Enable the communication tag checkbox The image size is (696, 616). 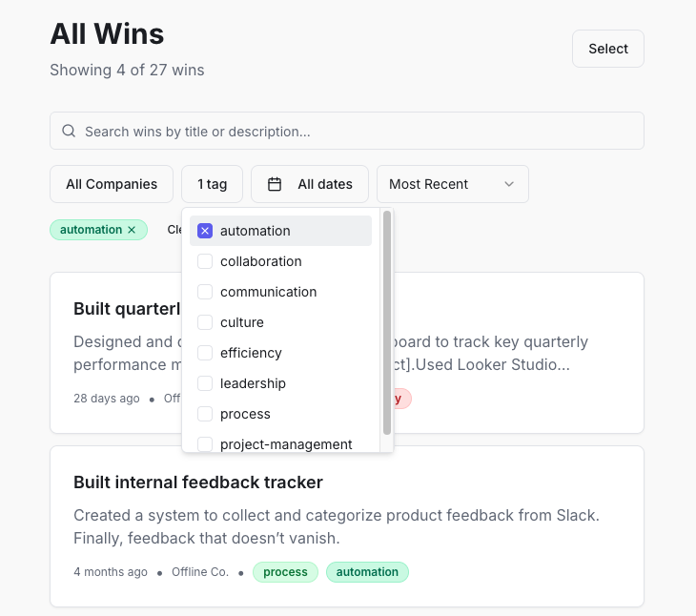coord(205,292)
